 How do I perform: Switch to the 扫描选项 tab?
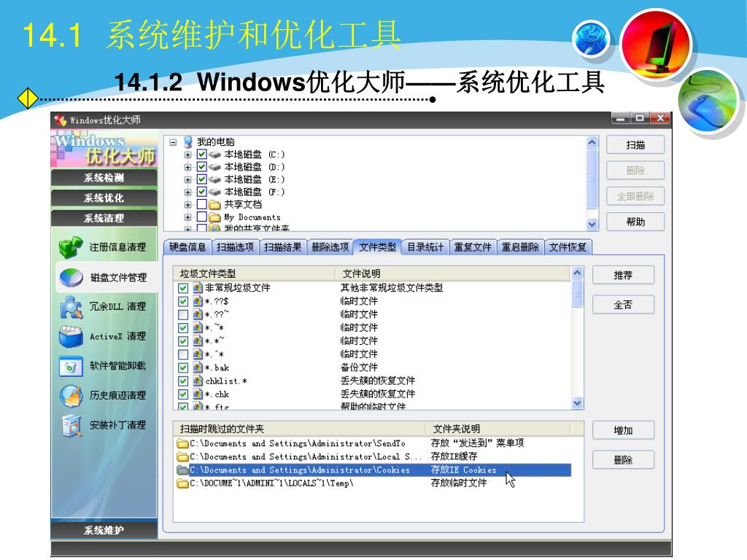pos(235,246)
